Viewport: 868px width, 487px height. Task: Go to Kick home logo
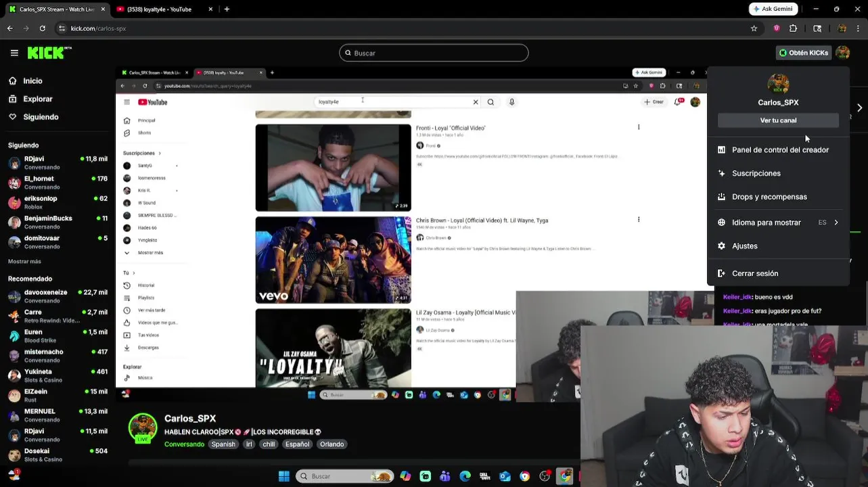pyautogui.click(x=49, y=53)
